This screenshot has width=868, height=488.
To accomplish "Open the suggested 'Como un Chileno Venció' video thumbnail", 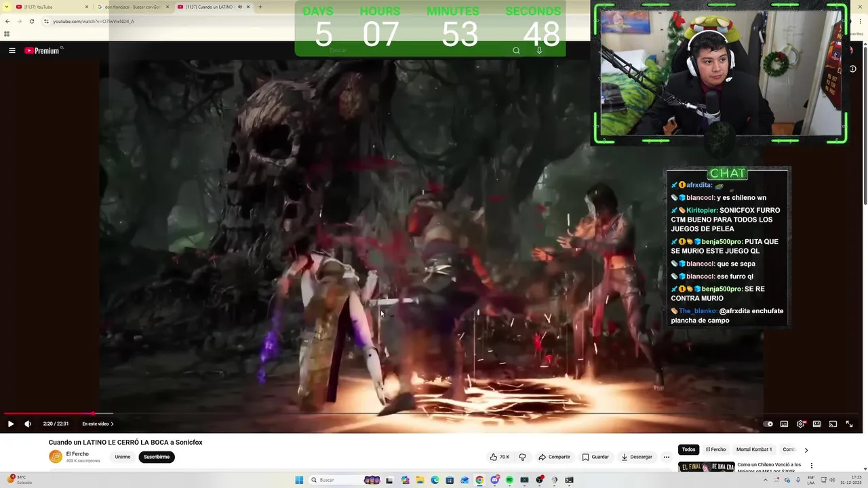I will click(706, 468).
